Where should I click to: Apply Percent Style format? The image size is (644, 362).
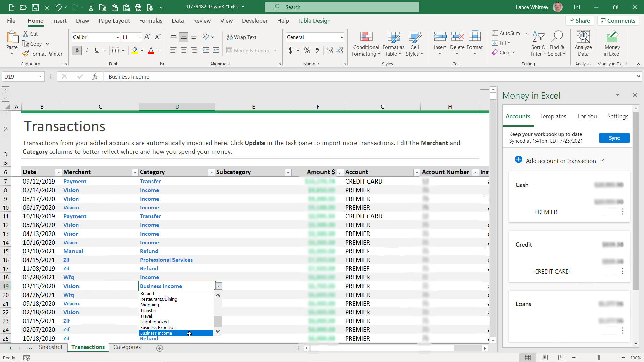click(x=307, y=50)
